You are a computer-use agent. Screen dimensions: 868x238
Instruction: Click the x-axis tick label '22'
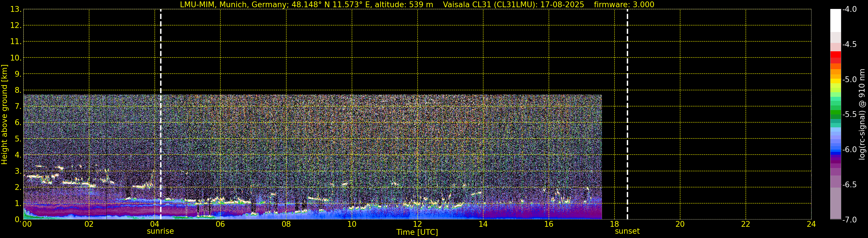746,224
